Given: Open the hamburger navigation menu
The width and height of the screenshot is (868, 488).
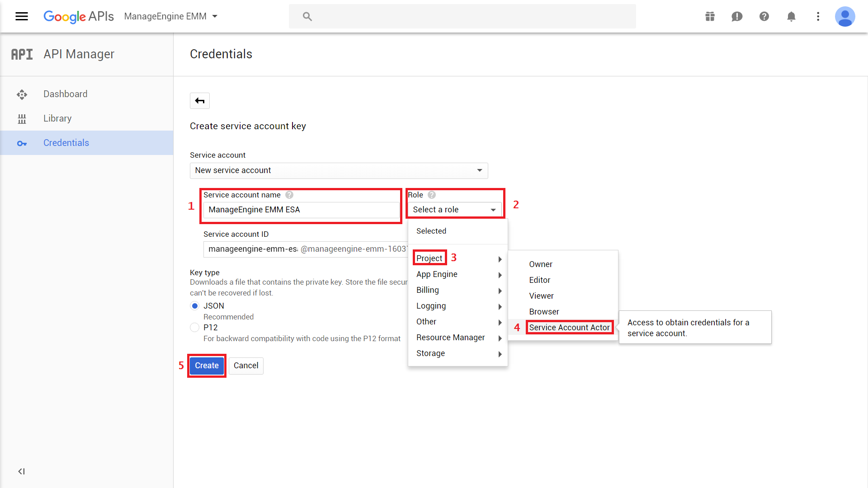Looking at the screenshot, I should point(21,17).
